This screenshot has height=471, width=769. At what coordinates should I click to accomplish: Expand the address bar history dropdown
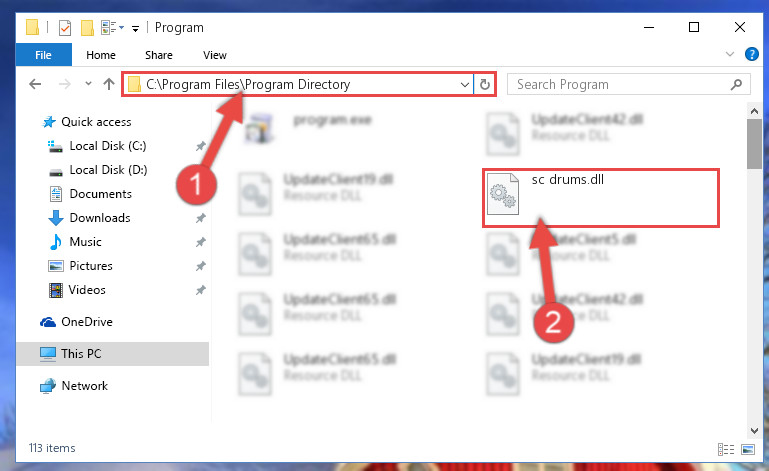[x=464, y=84]
